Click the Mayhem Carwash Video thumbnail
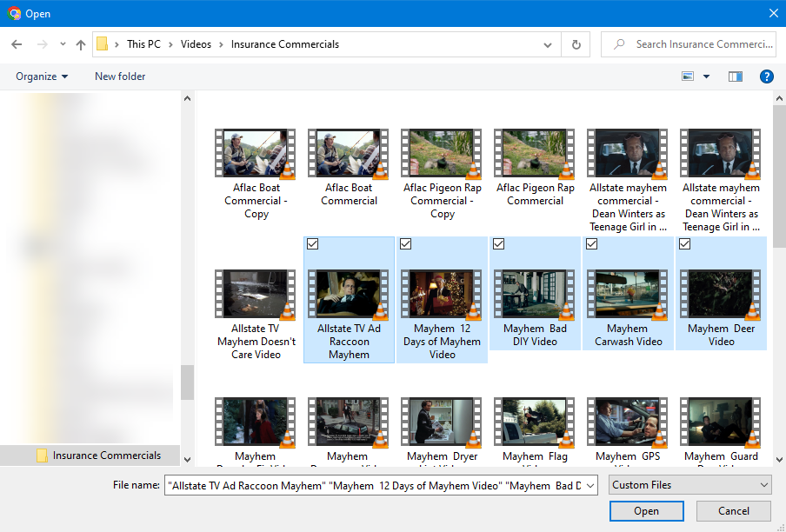 [628, 294]
